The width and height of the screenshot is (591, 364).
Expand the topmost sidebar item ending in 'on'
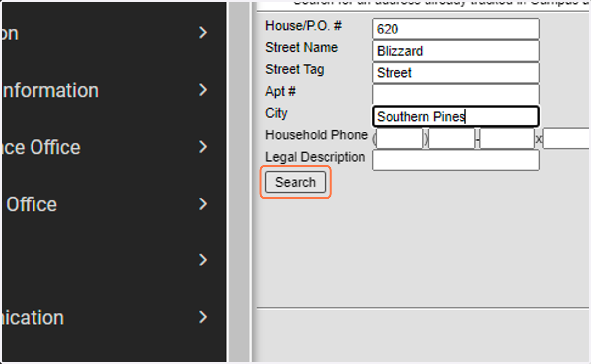(x=203, y=33)
